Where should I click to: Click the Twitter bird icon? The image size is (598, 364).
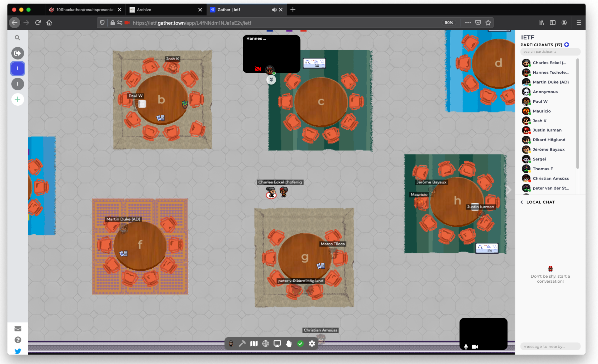tap(18, 351)
